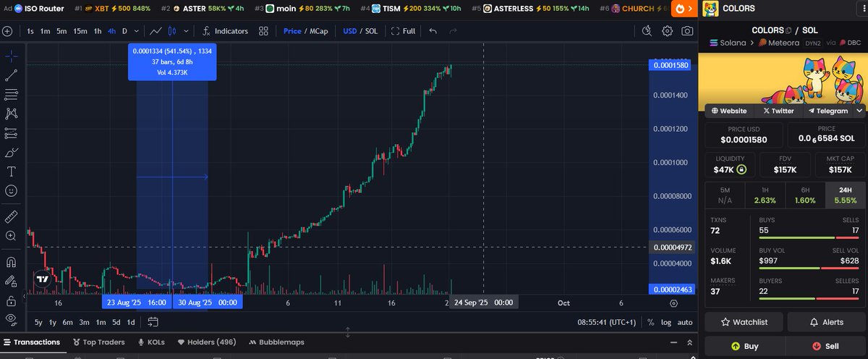The width and height of the screenshot is (868, 359).
Task: Add COLORS to Watchlist
Action: 744,322
